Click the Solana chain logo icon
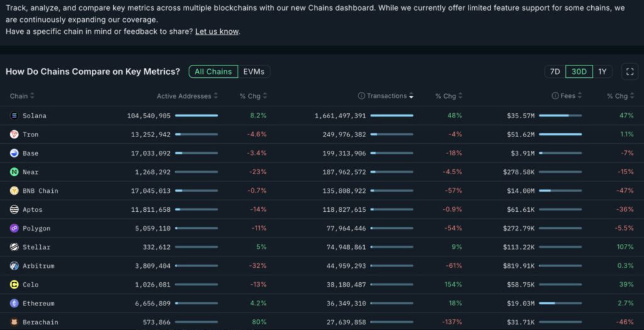The height and width of the screenshot is (330, 644). pos(14,116)
